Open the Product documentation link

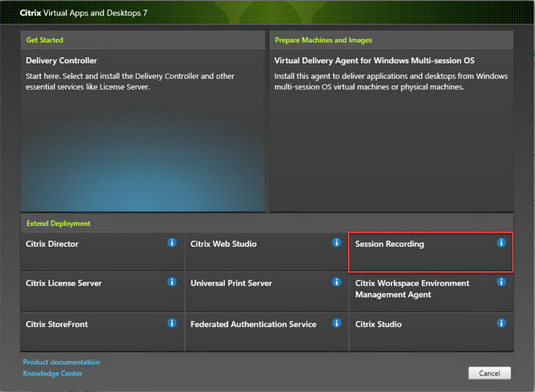(x=61, y=362)
